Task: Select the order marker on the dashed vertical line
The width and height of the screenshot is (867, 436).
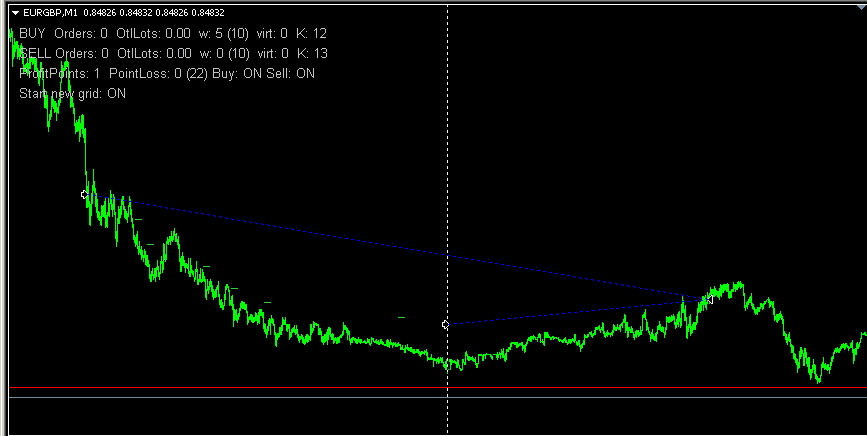Action: coord(446,324)
